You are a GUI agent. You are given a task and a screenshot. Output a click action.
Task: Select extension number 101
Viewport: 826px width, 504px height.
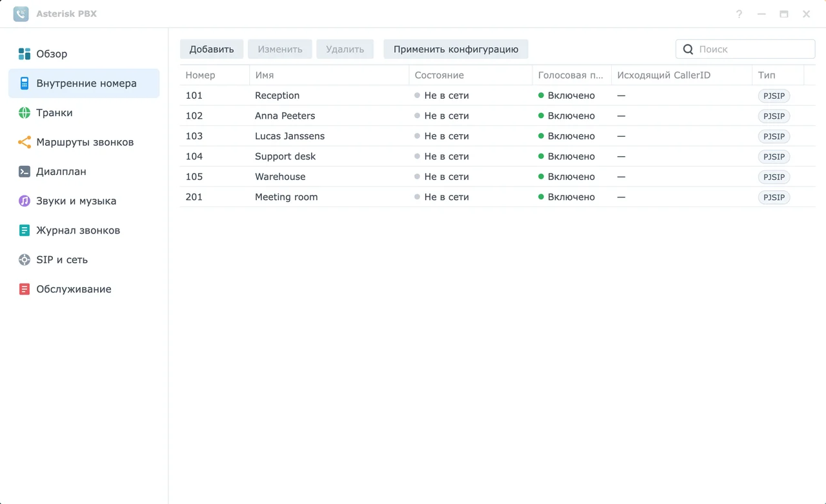194,96
